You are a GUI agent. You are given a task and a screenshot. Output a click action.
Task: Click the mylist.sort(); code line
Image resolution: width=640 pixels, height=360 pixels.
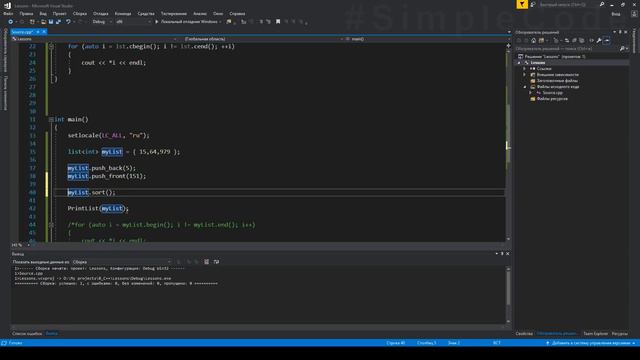[x=91, y=192]
